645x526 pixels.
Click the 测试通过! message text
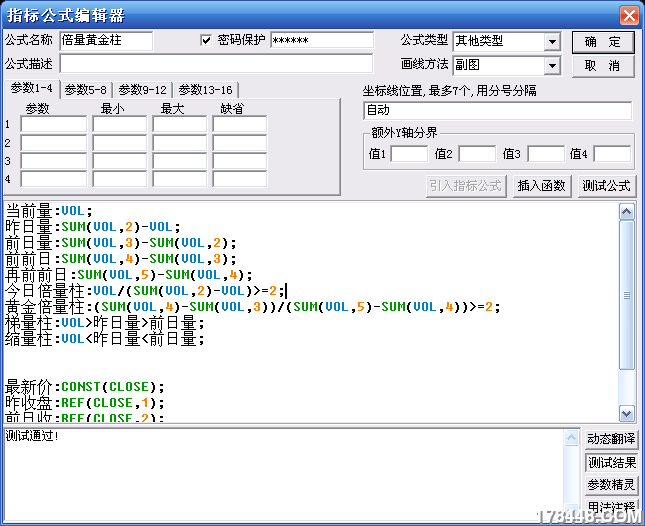pos(32,436)
